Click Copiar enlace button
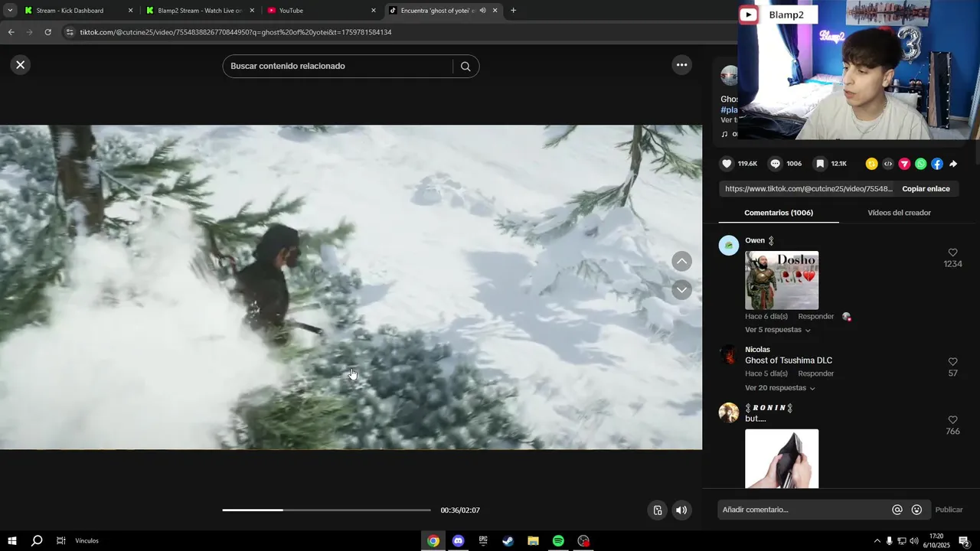 (x=926, y=189)
